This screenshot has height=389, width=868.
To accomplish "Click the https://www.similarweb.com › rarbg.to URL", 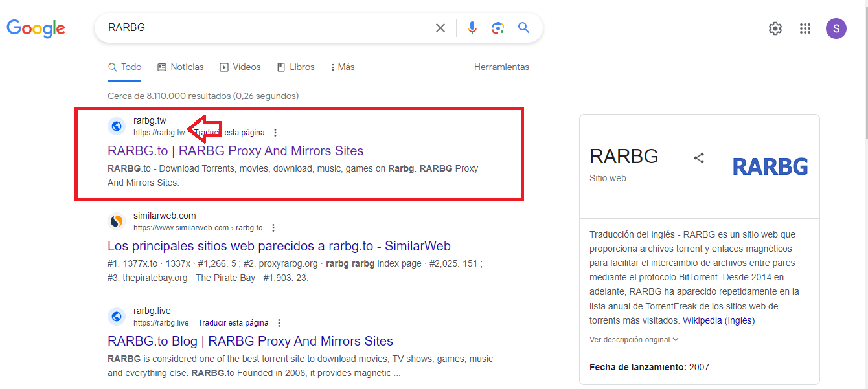I will (198, 228).
